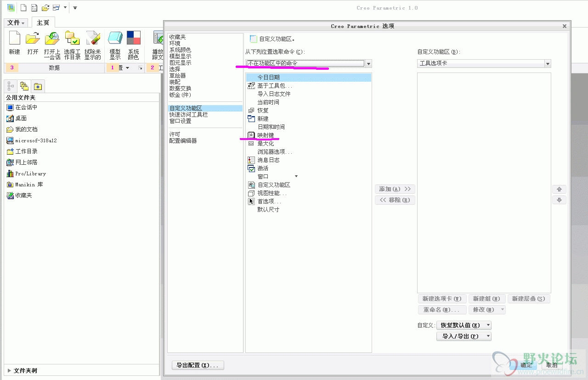Select 草绘器 in options category list
588x380 pixels.
(x=177, y=75)
